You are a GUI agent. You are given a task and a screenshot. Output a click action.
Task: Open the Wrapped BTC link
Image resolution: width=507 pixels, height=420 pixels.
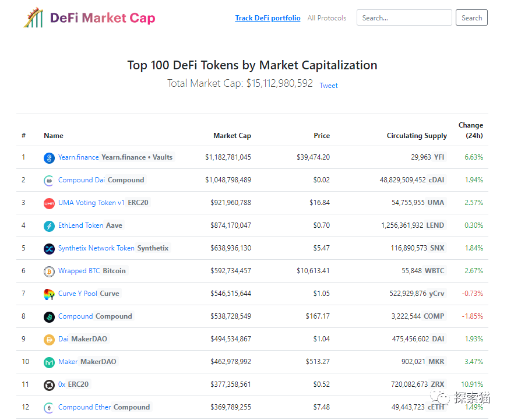tap(79, 271)
